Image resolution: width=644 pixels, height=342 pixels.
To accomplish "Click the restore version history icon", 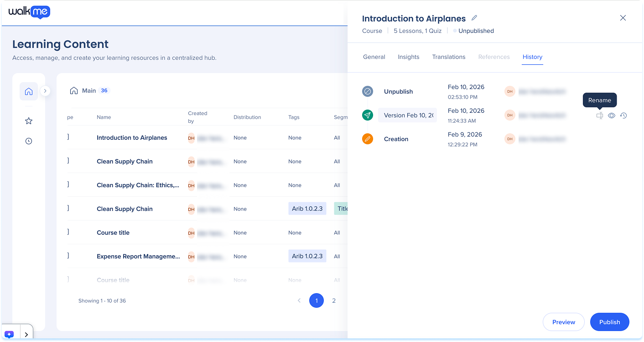I will (x=623, y=116).
